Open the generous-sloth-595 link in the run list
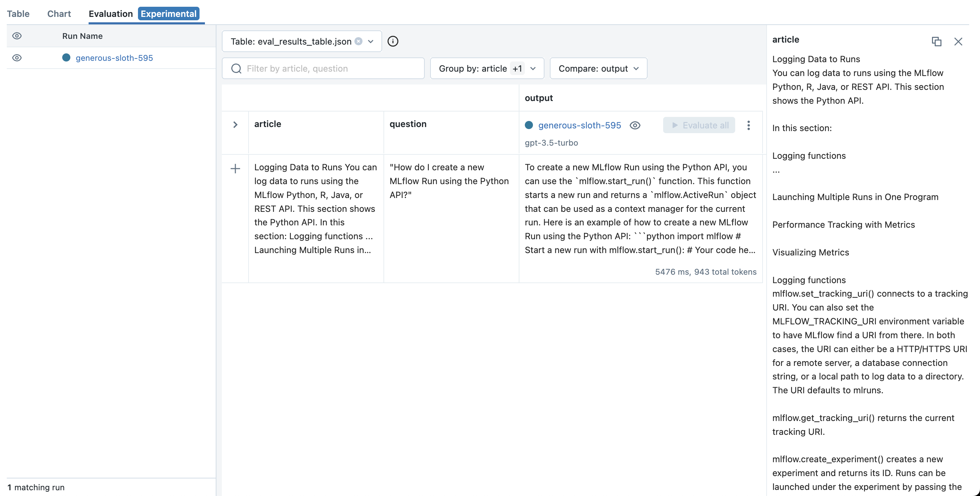 114,58
